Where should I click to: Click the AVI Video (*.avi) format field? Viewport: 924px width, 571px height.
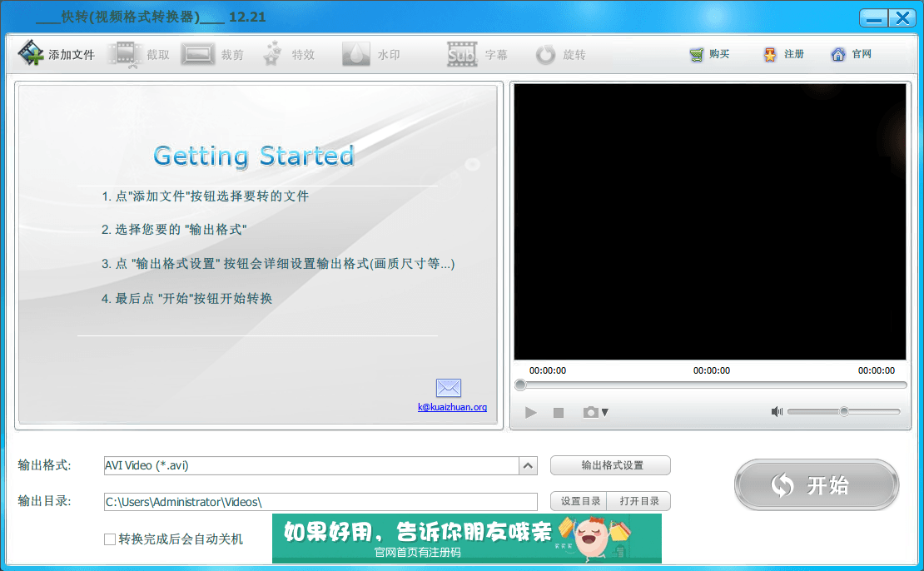coord(311,465)
